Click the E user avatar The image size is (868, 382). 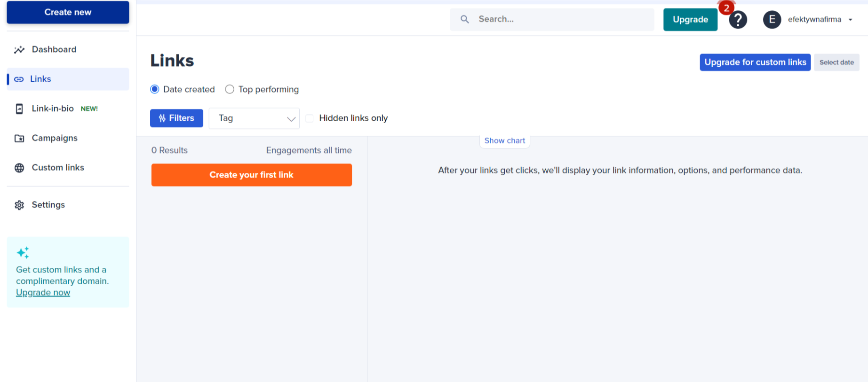pyautogui.click(x=772, y=20)
